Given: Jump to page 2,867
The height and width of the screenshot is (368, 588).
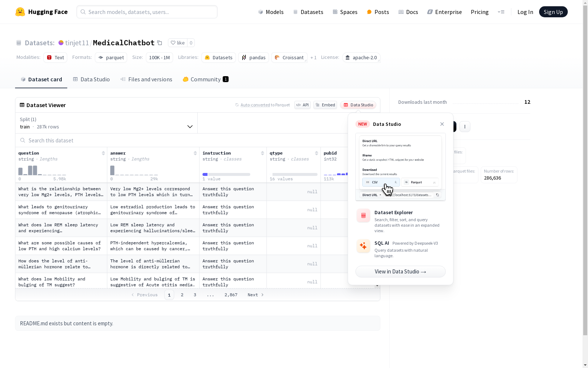Looking at the screenshot, I should 231,295.
